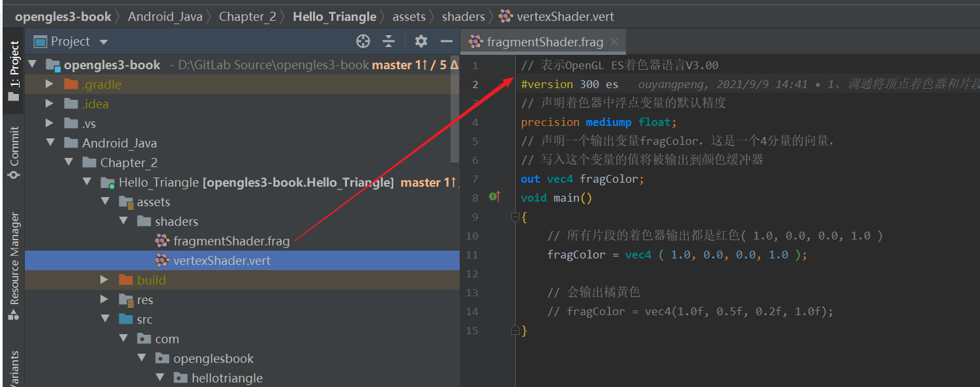Collapse the shaders folder in tree
This screenshot has width=980, height=387.
click(124, 221)
